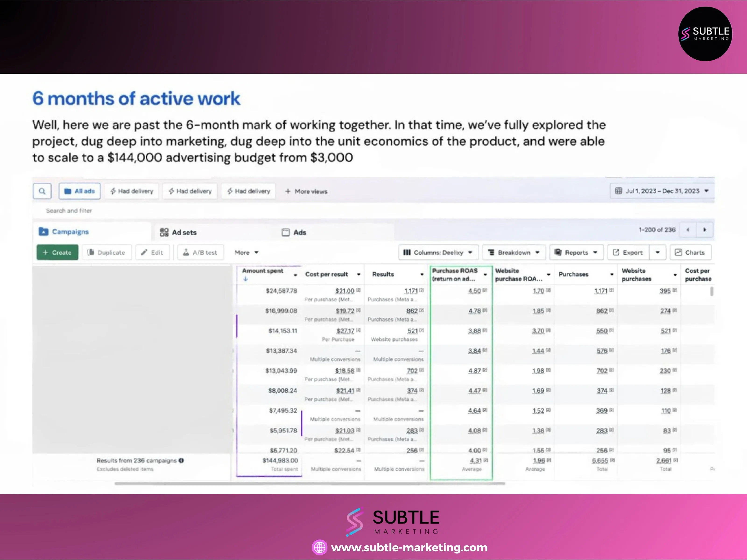Open www.subtle-marketing.com link
Viewport: 747px width, 560px height.
click(x=409, y=547)
